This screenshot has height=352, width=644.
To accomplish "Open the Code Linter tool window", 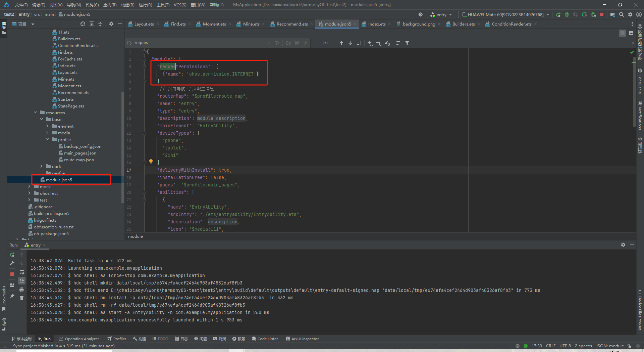I will coord(265,339).
